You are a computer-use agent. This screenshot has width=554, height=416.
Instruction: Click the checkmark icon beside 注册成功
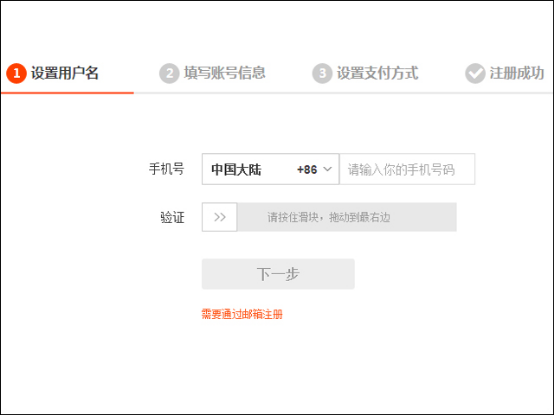click(x=475, y=73)
